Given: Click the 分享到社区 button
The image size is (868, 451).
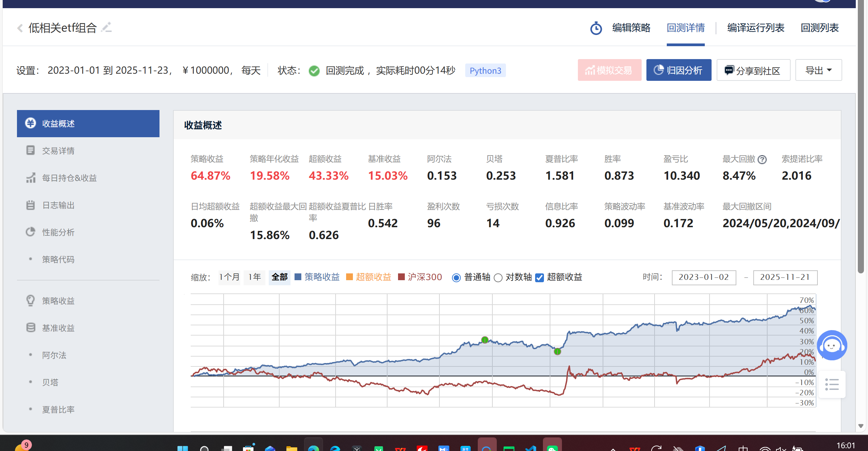Looking at the screenshot, I should 753,70.
